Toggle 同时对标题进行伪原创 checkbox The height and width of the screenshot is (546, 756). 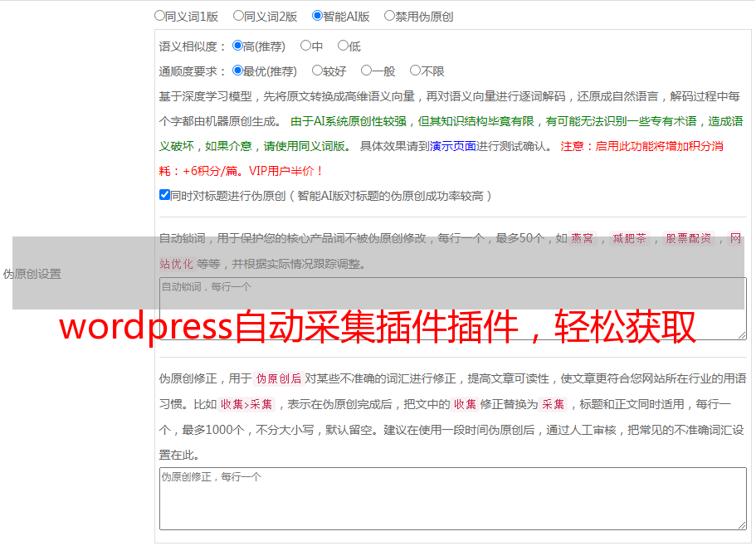pos(164,195)
